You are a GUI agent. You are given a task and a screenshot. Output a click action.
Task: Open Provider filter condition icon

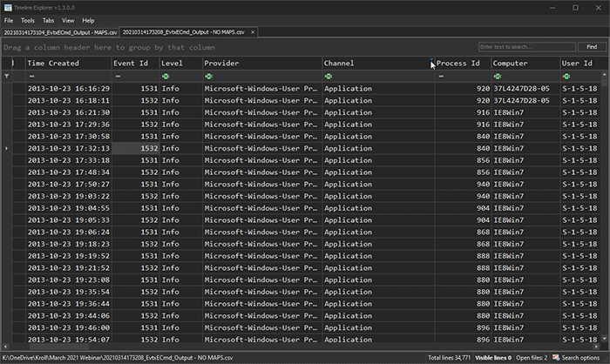pyautogui.click(x=208, y=77)
